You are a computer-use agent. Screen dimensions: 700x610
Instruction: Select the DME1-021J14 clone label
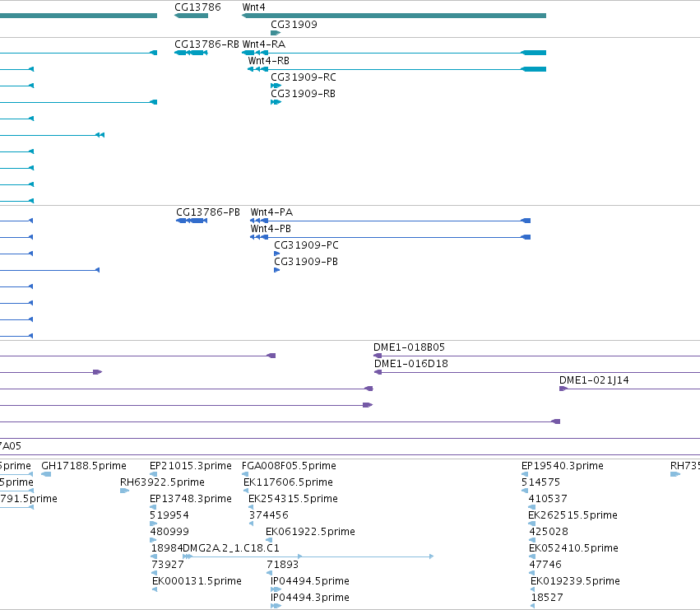[594, 380]
